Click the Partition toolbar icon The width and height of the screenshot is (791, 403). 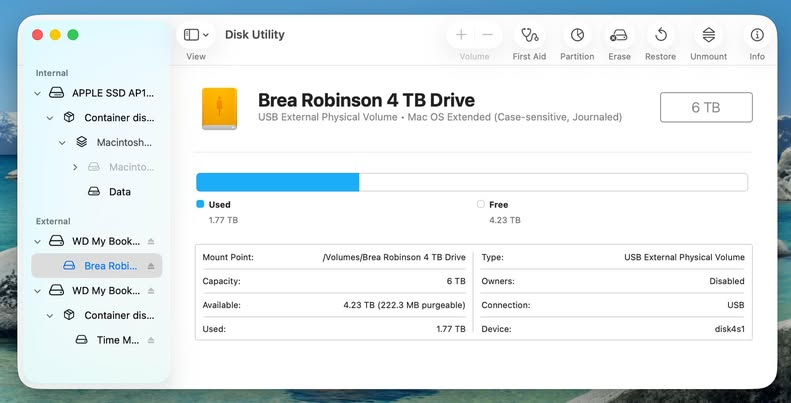pyautogui.click(x=577, y=36)
